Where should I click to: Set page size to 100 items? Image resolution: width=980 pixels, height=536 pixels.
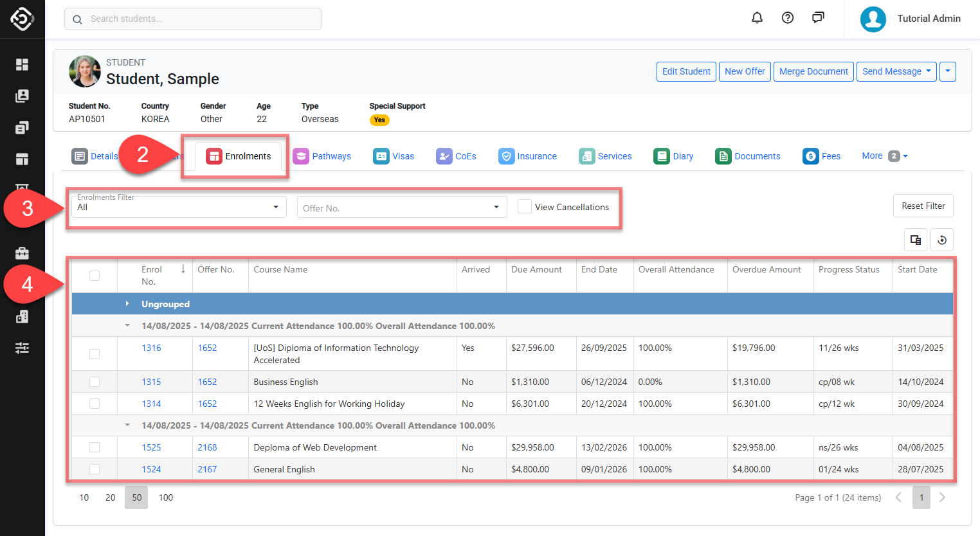[166, 497]
